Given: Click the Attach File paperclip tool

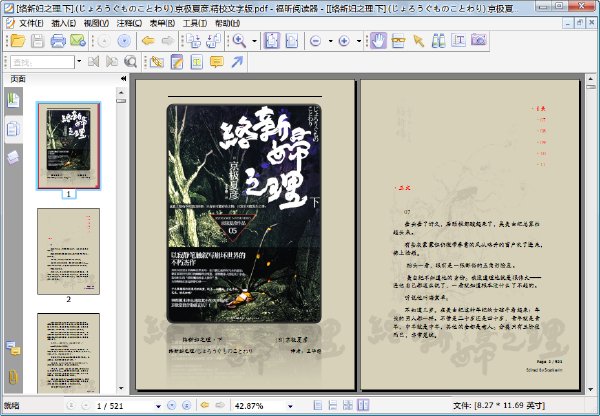Looking at the screenshot, I should 157,62.
